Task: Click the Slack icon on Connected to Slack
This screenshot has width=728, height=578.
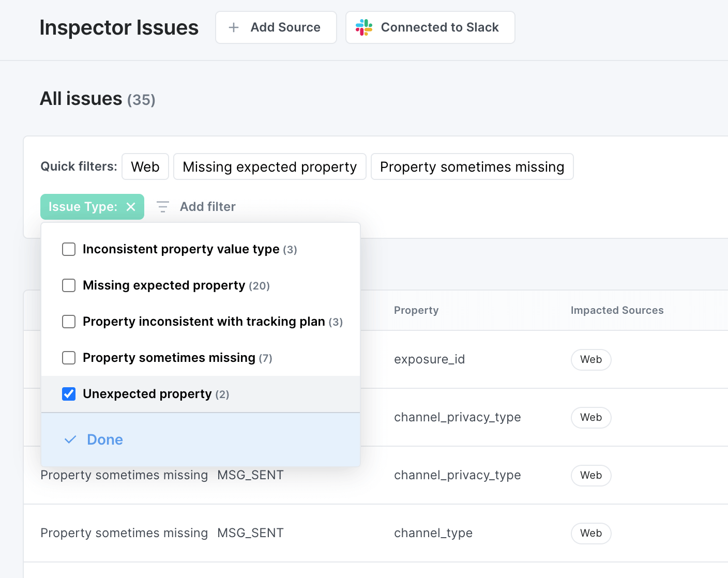Action: [363, 27]
